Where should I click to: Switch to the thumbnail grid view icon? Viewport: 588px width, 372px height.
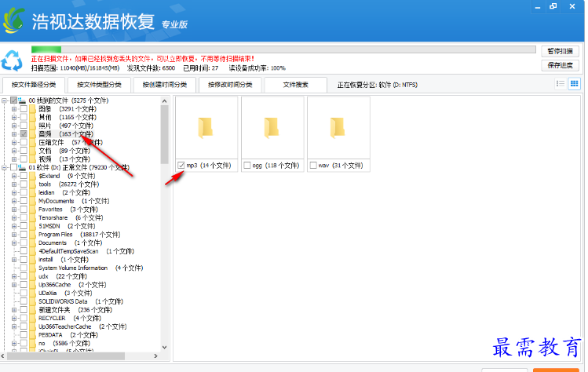click(574, 84)
